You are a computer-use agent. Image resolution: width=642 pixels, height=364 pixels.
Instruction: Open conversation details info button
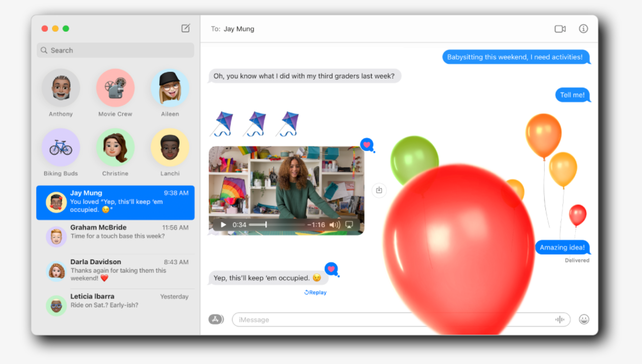click(x=583, y=29)
